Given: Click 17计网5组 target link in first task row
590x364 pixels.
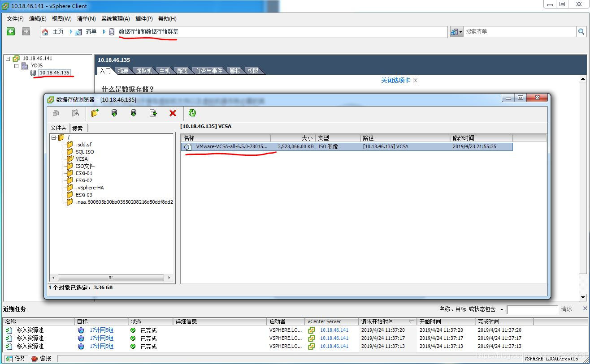Looking at the screenshot, I should coord(101,330).
